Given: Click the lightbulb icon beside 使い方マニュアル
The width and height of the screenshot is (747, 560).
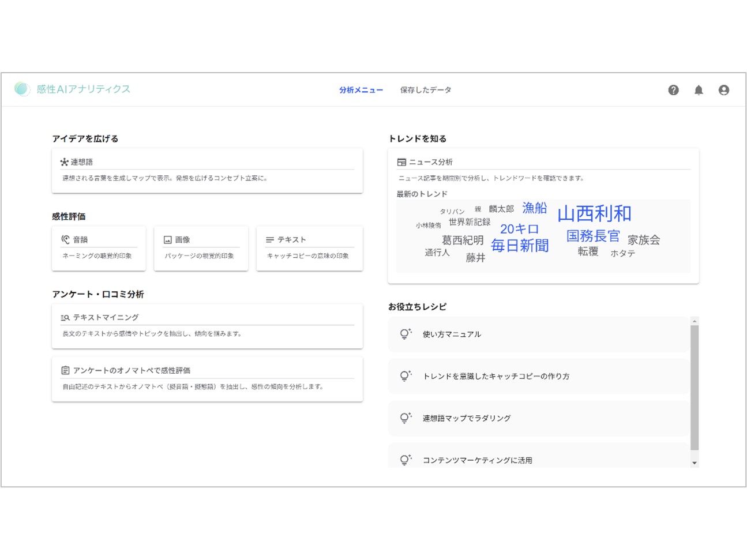Looking at the screenshot, I should coord(406,334).
